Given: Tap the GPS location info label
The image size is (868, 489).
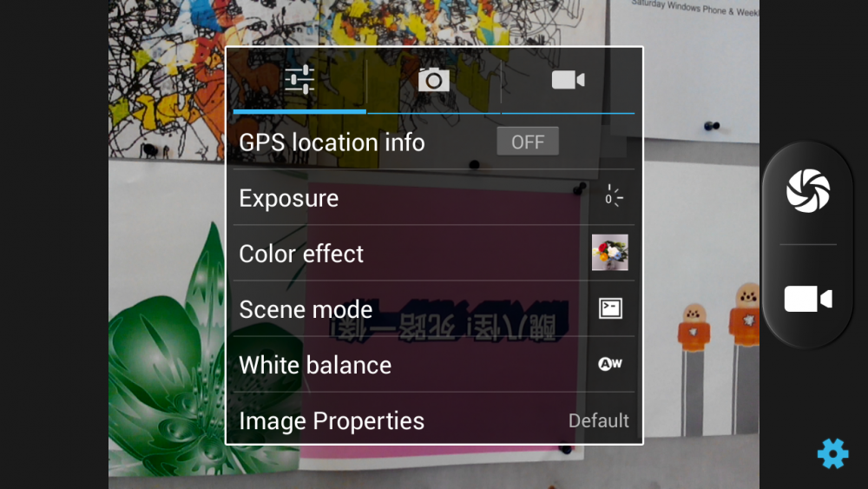Looking at the screenshot, I should point(332,143).
